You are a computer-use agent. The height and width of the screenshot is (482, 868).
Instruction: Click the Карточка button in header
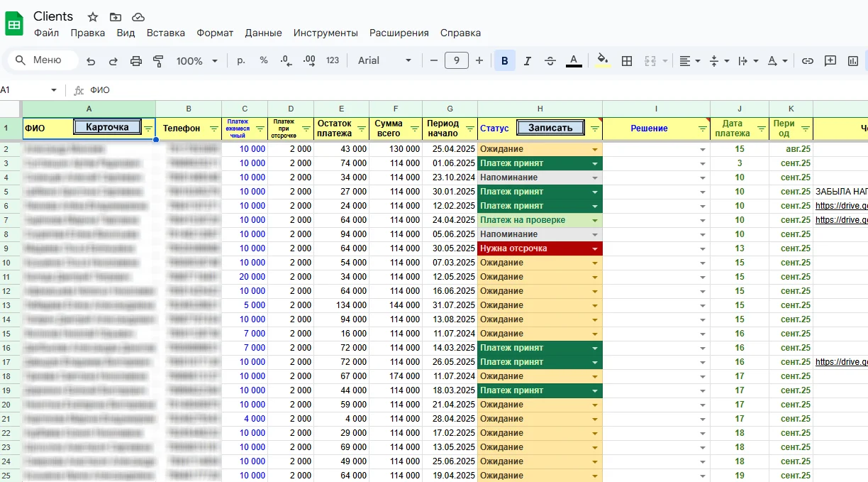[107, 127]
